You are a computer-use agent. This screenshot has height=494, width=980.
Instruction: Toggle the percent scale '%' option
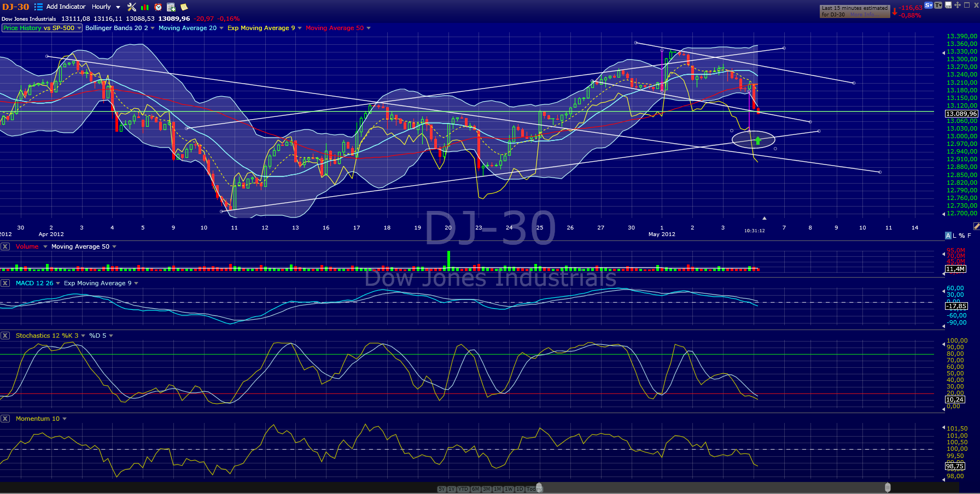pyautogui.click(x=962, y=236)
